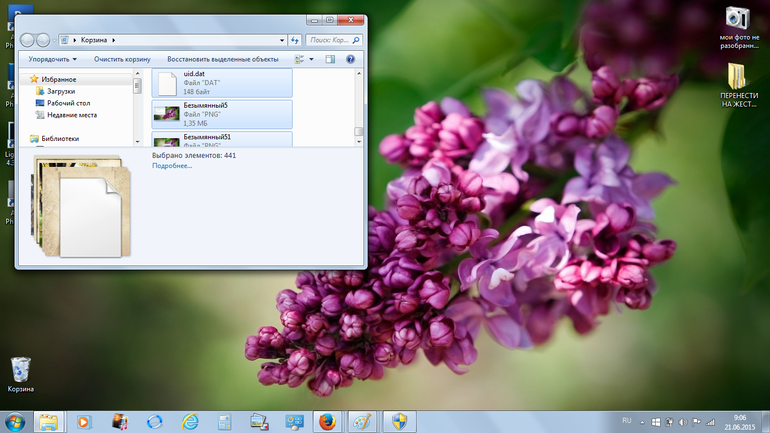Select Загрузки in the navigation pane
Screen dimensions: 770x433
(61, 91)
